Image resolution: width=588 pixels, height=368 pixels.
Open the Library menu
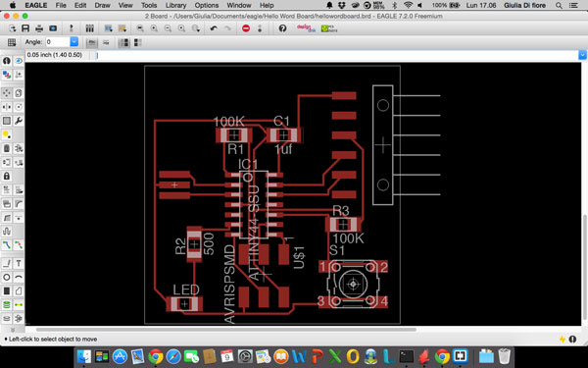click(x=175, y=5)
